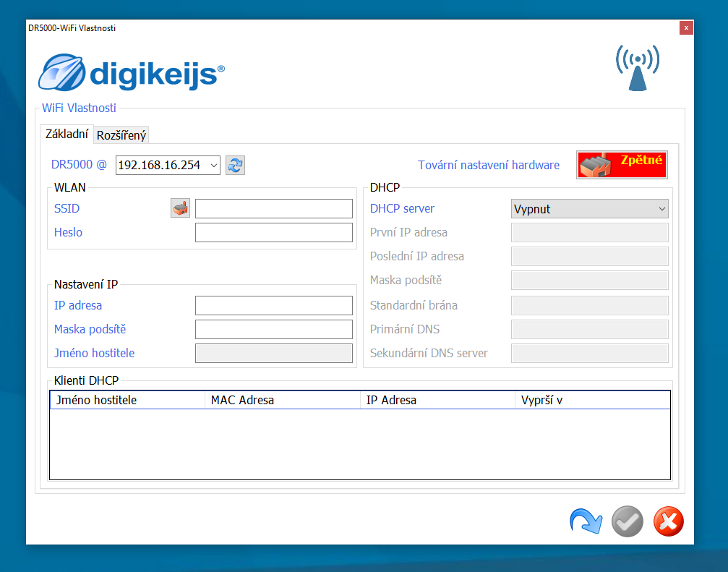Click the WiFi antenna icon
The width and height of the screenshot is (728, 572).
click(x=637, y=69)
